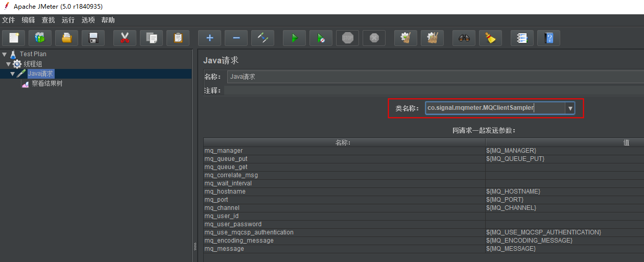644x262 pixels.
Task: Collapse the 线程组 tree node arrow
Action: point(8,64)
